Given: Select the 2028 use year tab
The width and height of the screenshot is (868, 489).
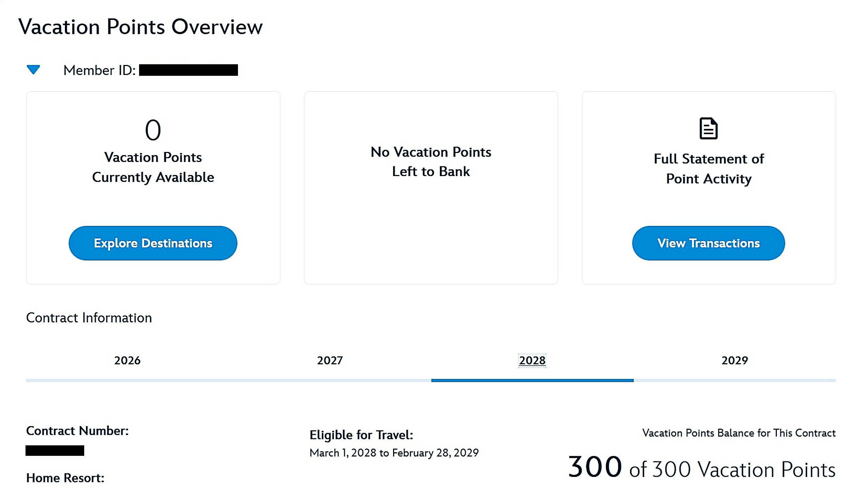Looking at the screenshot, I should [x=532, y=360].
